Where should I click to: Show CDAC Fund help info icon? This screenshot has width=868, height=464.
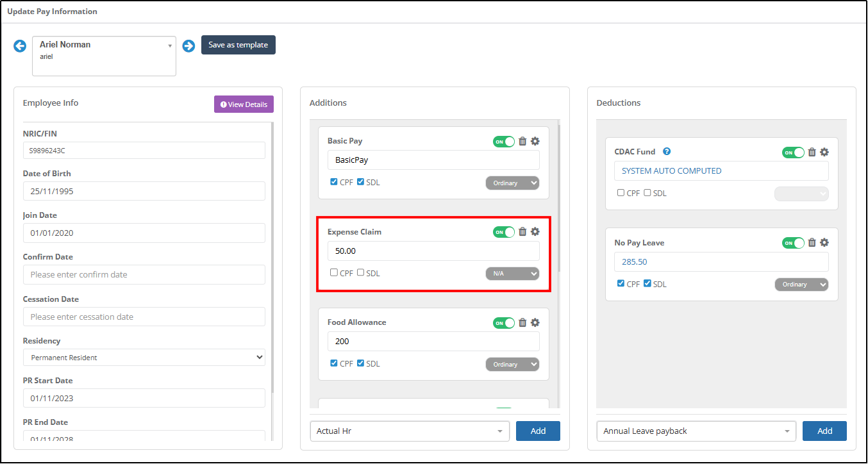pos(667,152)
